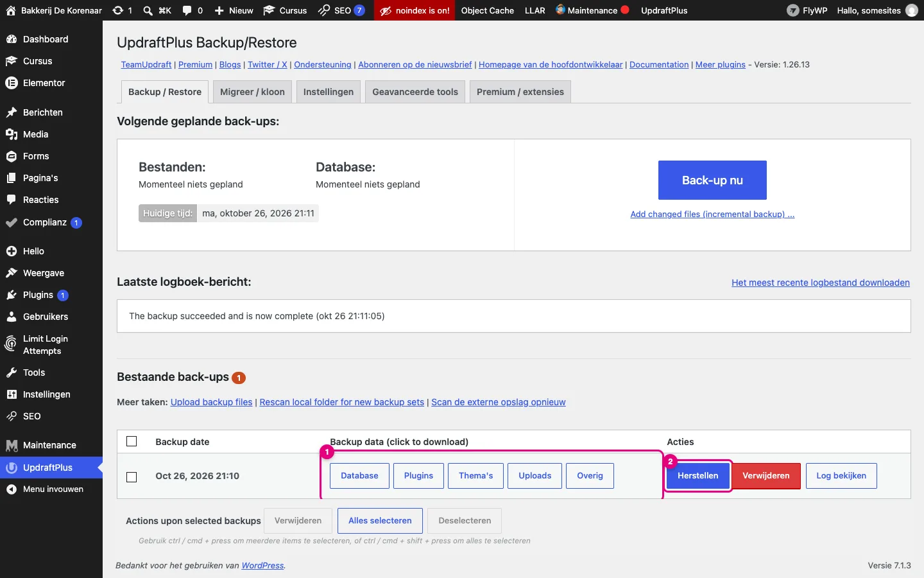Click the Media icon in sidebar
Viewport: 924px width, 578px height.
click(12, 134)
